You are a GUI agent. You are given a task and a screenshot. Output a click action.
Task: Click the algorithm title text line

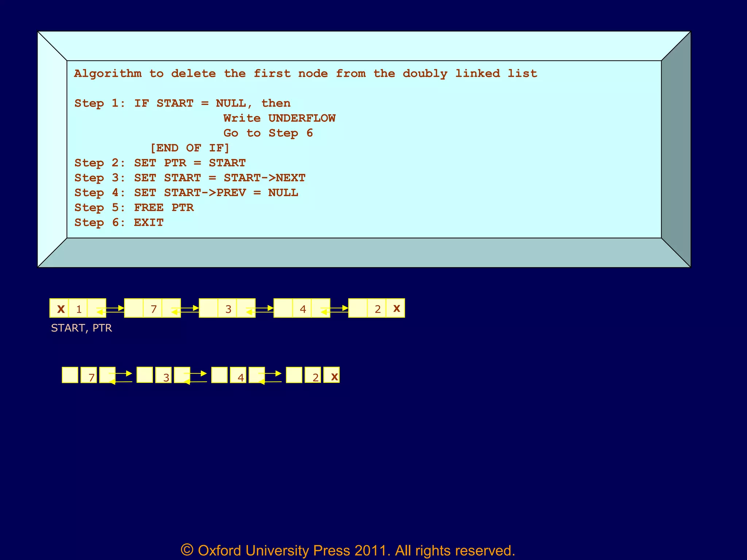coord(306,74)
